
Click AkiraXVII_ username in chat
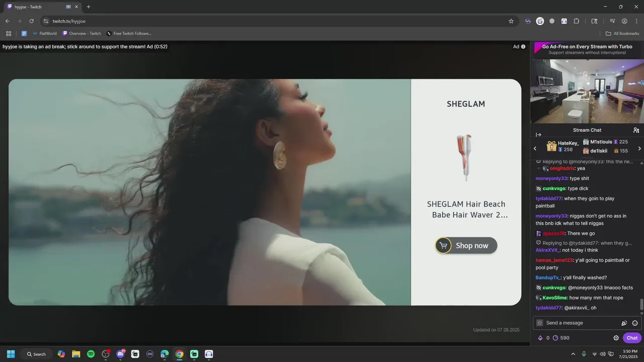pyautogui.click(x=547, y=250)
